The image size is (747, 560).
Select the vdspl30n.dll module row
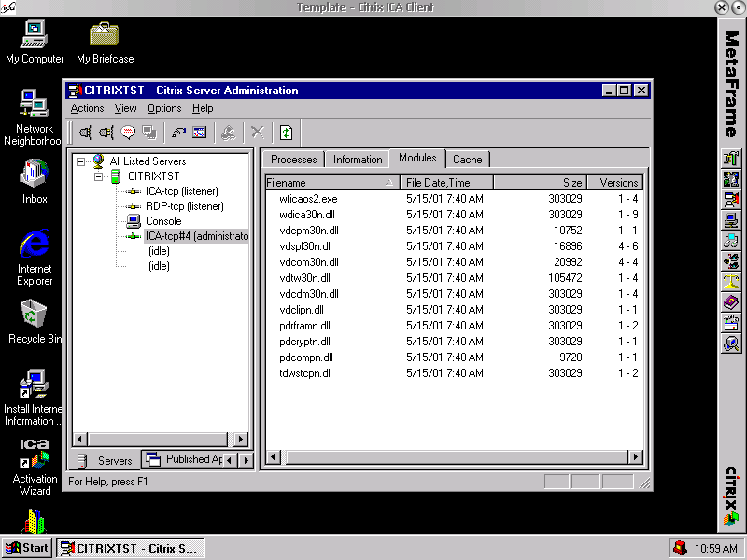[x=454, y=246]
